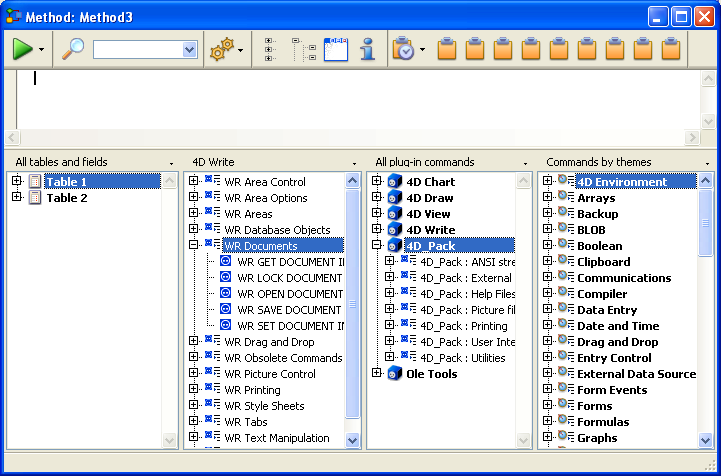721x476 pixels.
Task: Click the clipboard with clock icon
Action: pos(404,49)
